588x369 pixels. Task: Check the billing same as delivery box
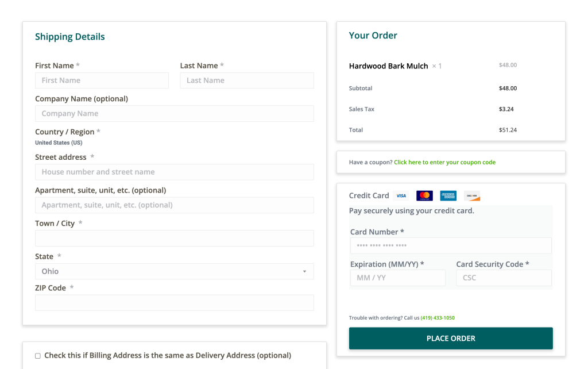pyautogui.click(x=37, y=355)
